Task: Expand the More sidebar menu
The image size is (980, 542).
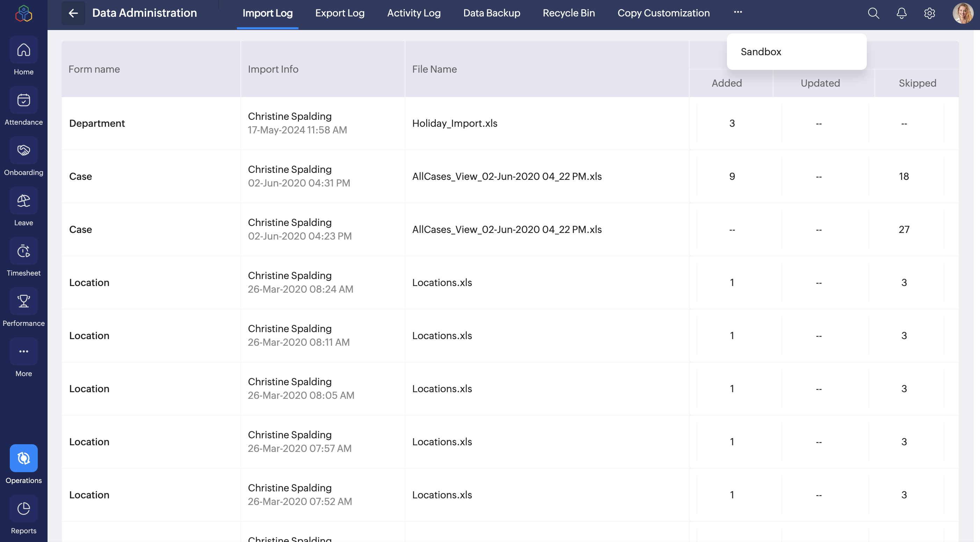Action: click(23, 352)
